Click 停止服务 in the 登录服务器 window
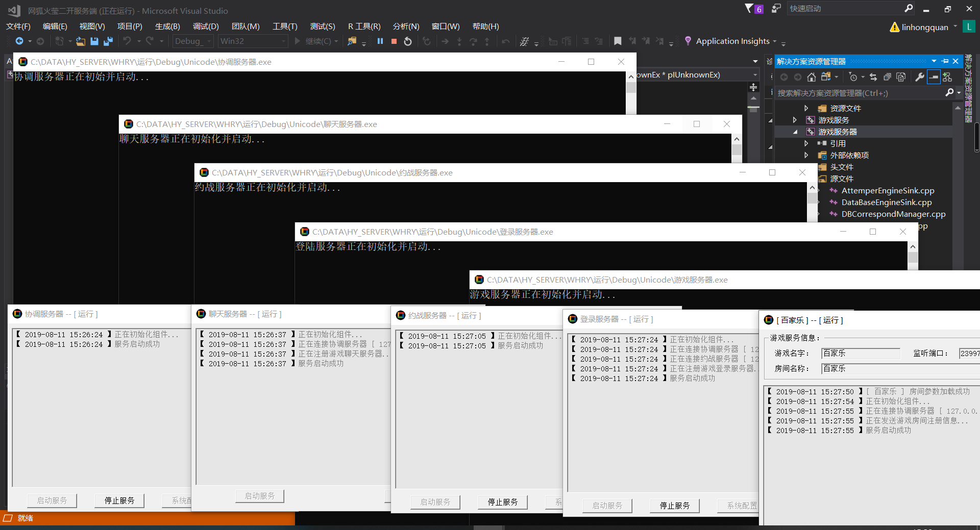The height and width of the screenshot is (530, 980). 675,506
